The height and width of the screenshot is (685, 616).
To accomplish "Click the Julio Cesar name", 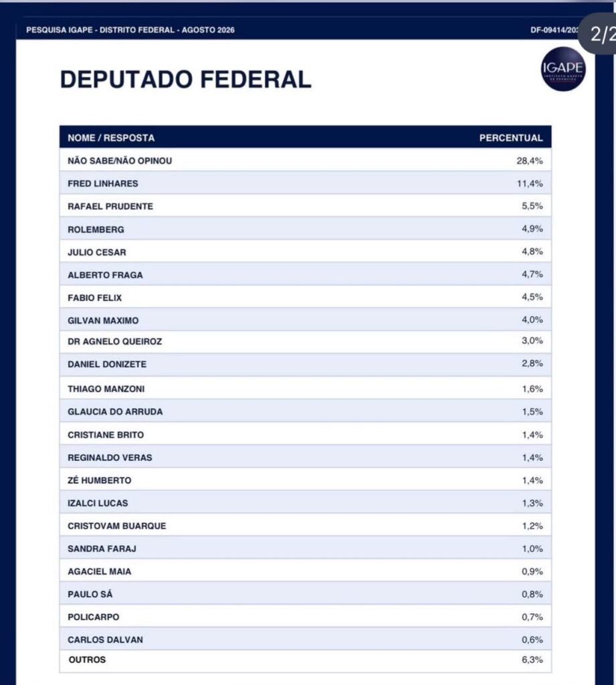I will coord(96,252).
